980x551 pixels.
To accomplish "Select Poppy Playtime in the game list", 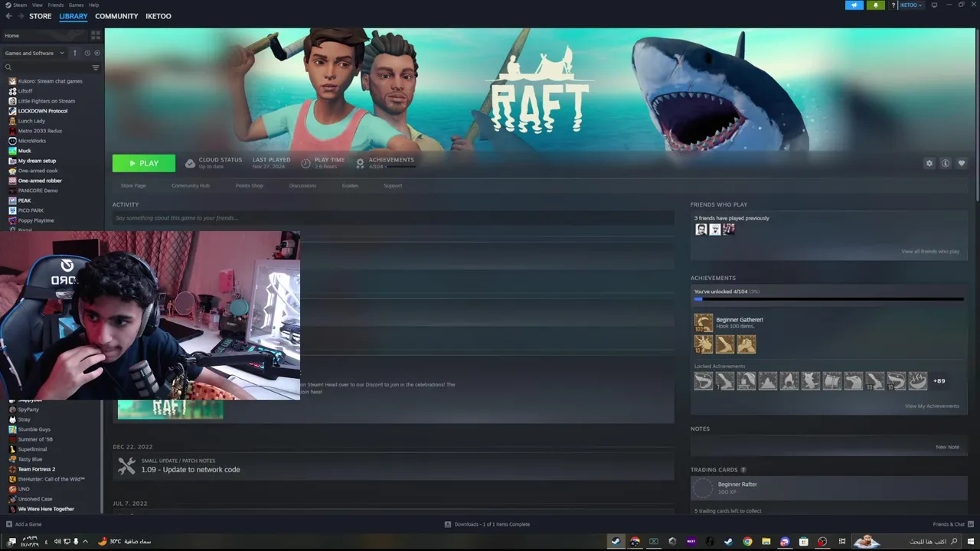I will (x=36, y=220).
